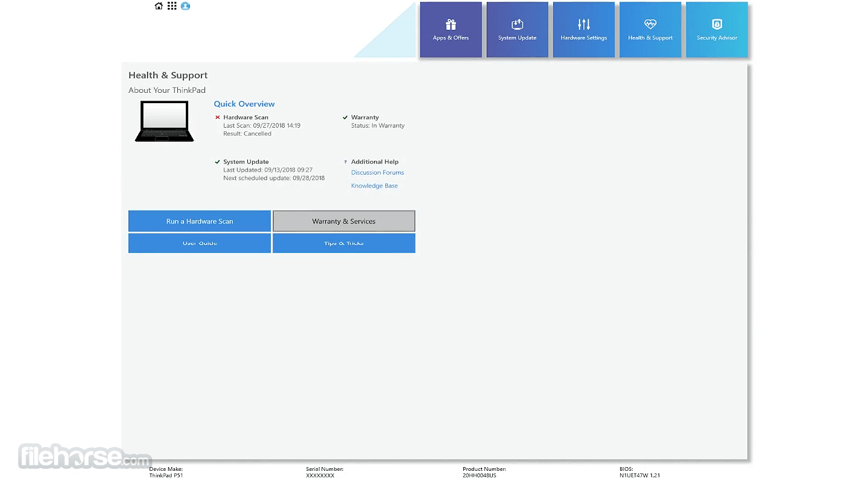Click the Health & Support page heading
Image resolution: width=868 pixels, height=487 pixels.
168,75
